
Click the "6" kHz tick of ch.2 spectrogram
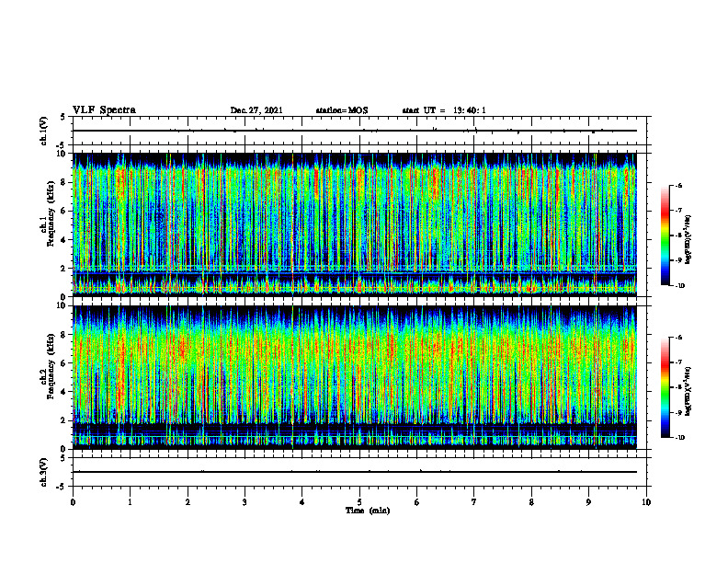64,363
